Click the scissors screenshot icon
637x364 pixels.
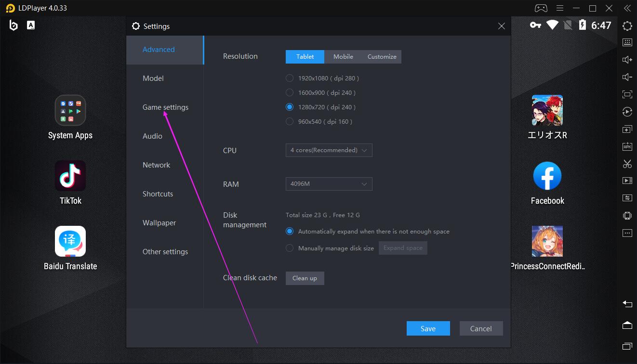click(627, 164)
